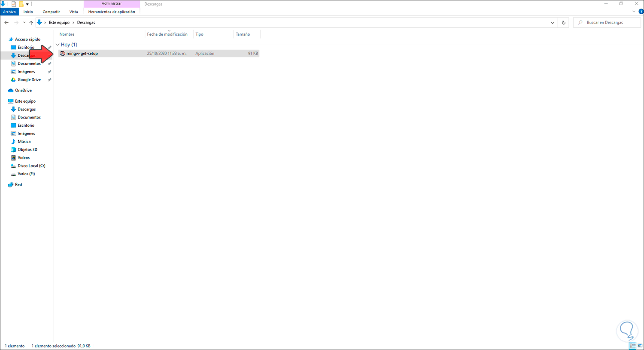
Task: Open the Customize Quick Access Toolbar dropdown
Action: click(x=27, y=4)
